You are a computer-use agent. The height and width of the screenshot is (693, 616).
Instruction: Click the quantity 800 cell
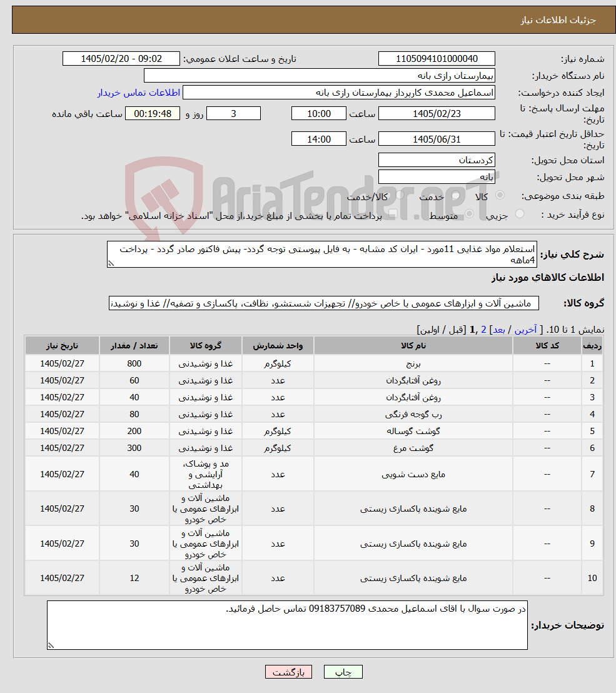pos(134,364)
